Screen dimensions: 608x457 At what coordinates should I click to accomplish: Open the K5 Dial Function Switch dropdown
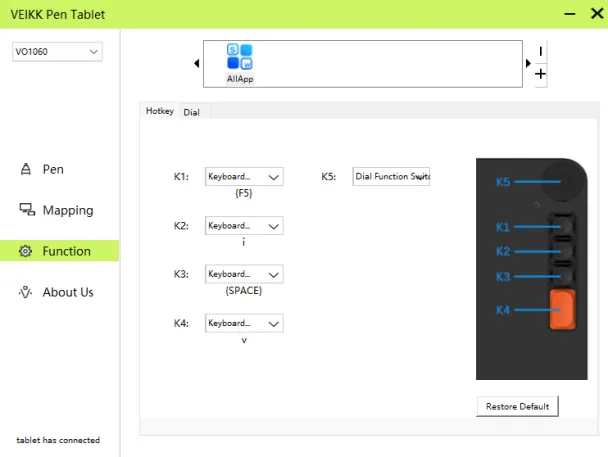(x=391, y=177)
